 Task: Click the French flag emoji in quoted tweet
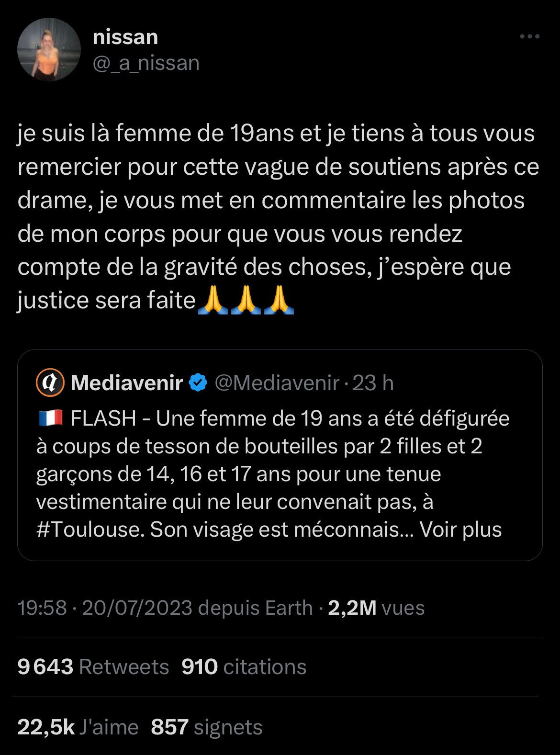click(x=50, y=418)
